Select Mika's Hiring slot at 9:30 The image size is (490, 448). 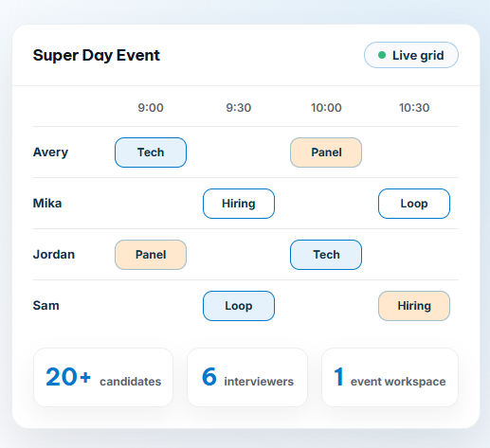pos(239,204)
